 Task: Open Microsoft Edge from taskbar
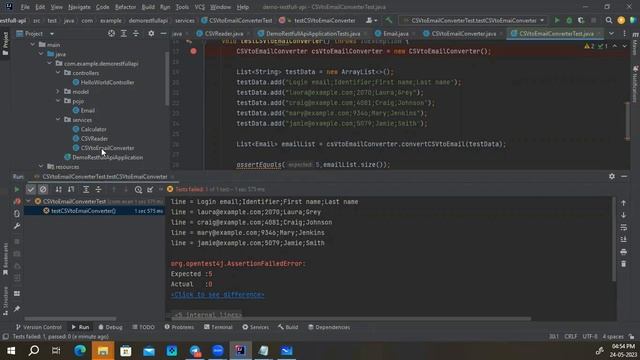coord(80,351)
